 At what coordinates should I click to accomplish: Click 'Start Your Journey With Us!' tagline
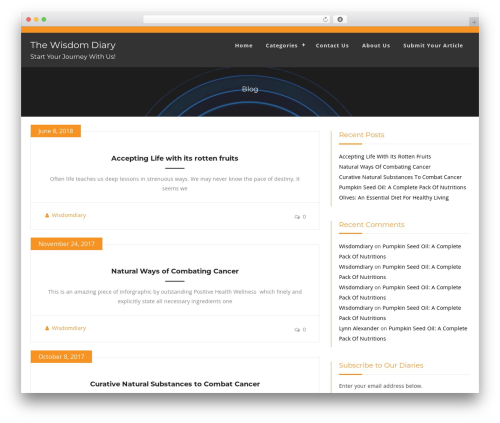73,57
